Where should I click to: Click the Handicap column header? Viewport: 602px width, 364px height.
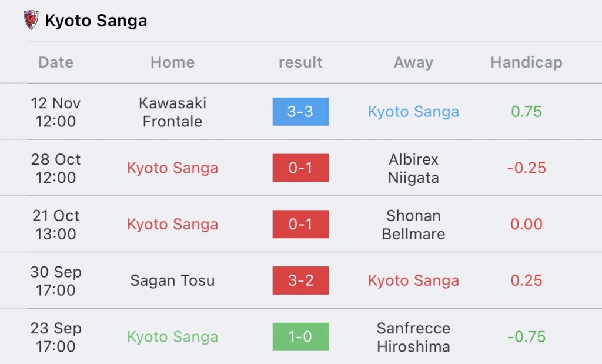coord(526,62)
